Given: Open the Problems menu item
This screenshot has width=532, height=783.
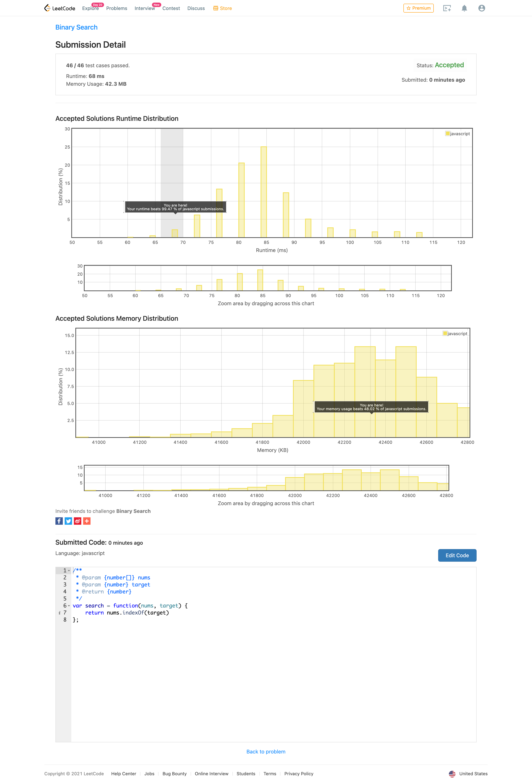Looking at the screenshot, I should point(117,8).
